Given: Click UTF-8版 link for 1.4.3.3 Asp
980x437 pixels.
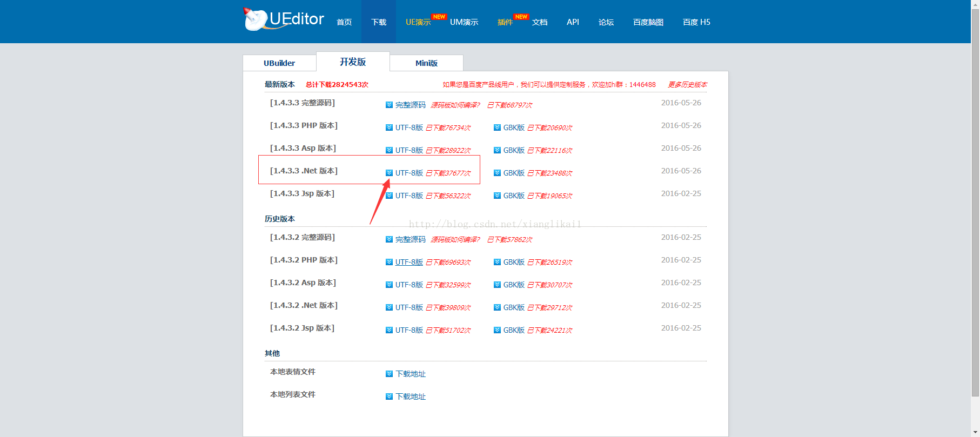Looking at the screenshot, I should click(x=409, y=150).
